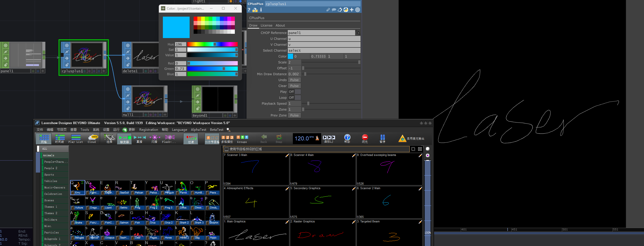
Task: Check the use-cue-preset-zone (使用节目格预设的区域) checkbox
Action: pos(227,149)
